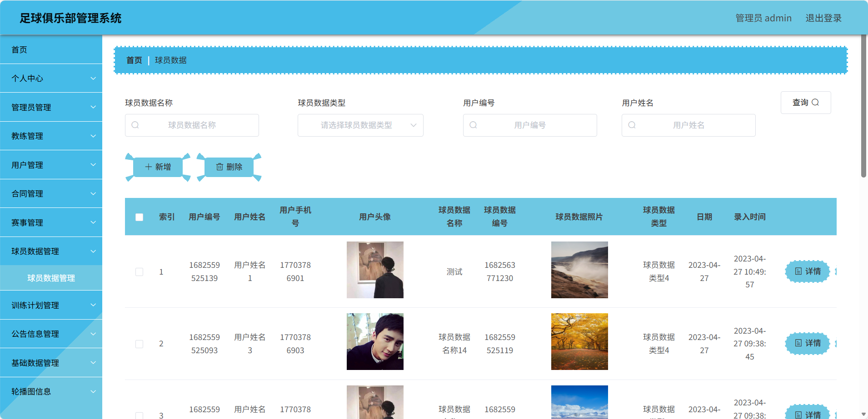Expand the 轮播图信息 menu
Screen dimensions: 868x419
(x=51, y=392)
